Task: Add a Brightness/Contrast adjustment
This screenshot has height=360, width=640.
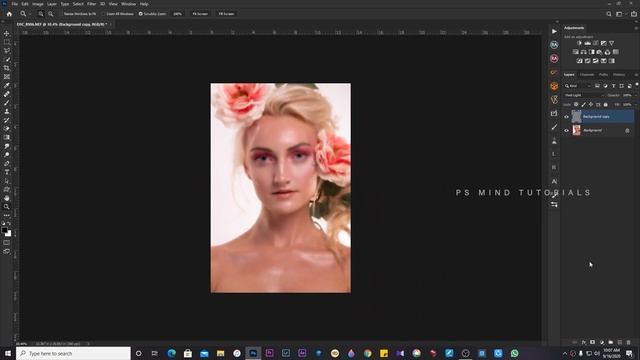Action: coord(579,43)
